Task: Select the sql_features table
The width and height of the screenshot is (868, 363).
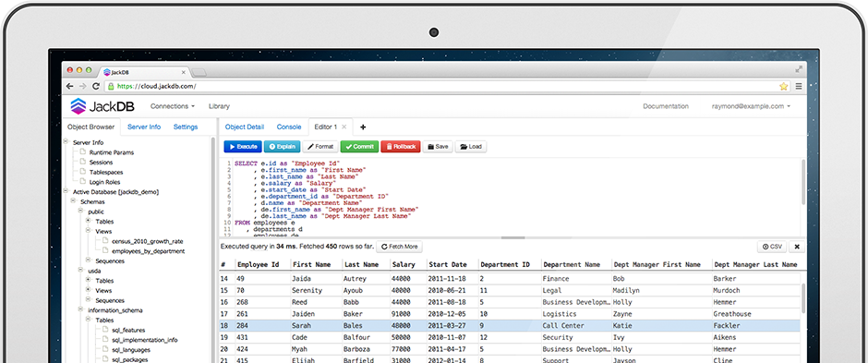Action: click(128, 330)
